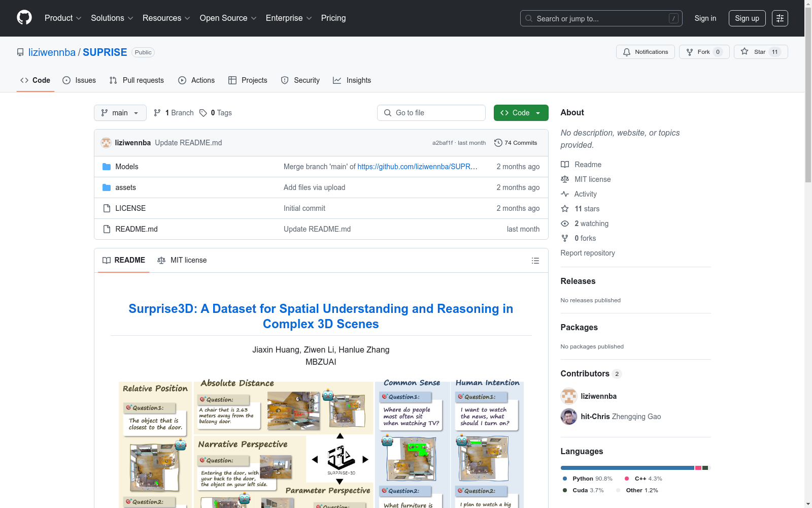Open the README.md file
Viewport: 812px width, 508px height.
pos(137,229)
